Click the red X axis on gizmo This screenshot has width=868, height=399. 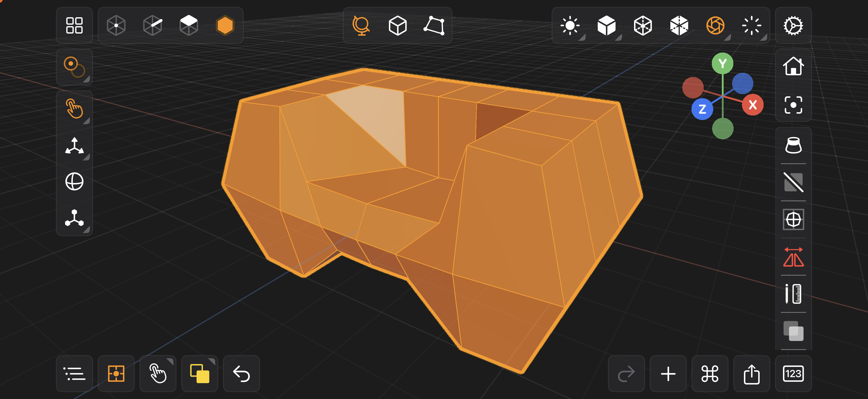click(x=752, y=105)
